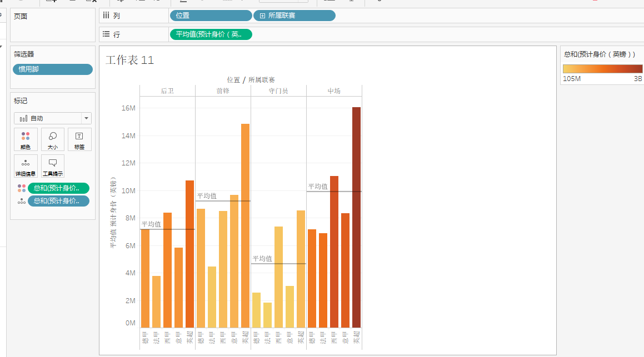Select the 位置 pill on the columns shelf

point(211,16)
